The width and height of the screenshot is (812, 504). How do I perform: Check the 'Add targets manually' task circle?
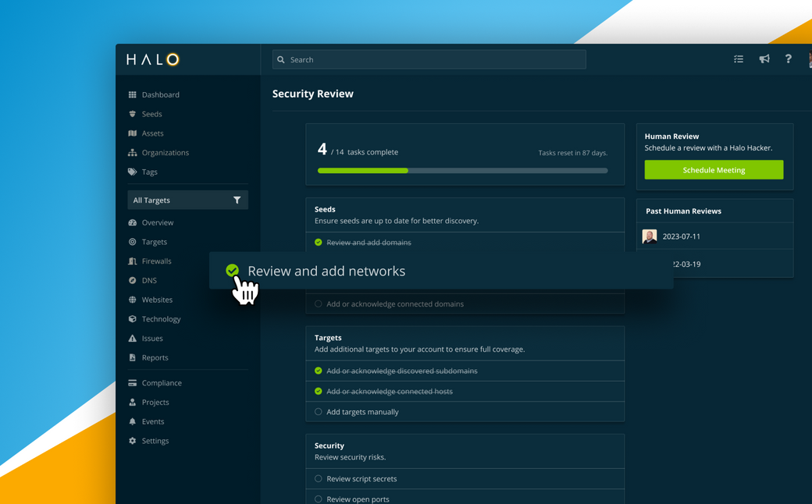(x=319, y=411)
